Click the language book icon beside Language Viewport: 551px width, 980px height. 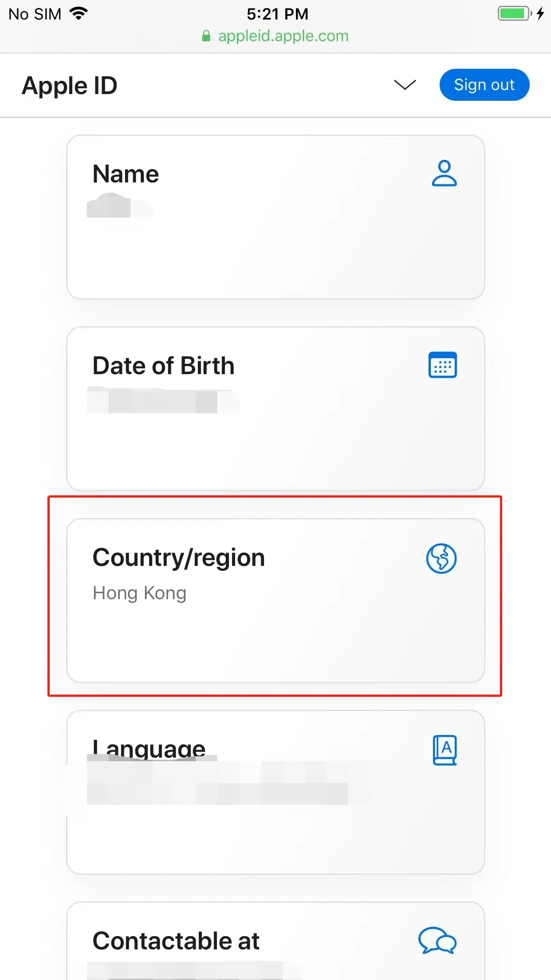coord(445,748)
